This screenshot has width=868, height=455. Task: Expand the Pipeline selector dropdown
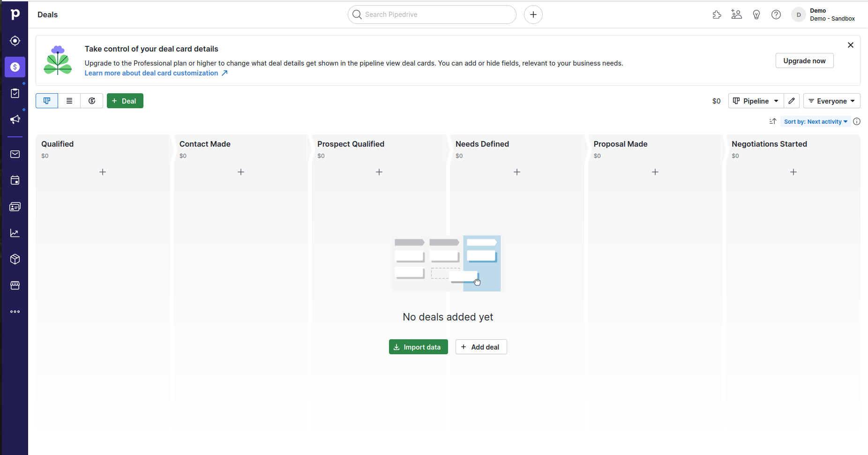756,101
